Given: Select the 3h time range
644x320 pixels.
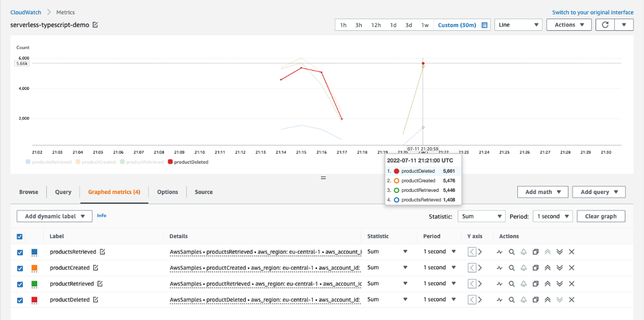Looking at the screenshot, I should (x=359, y=25).
